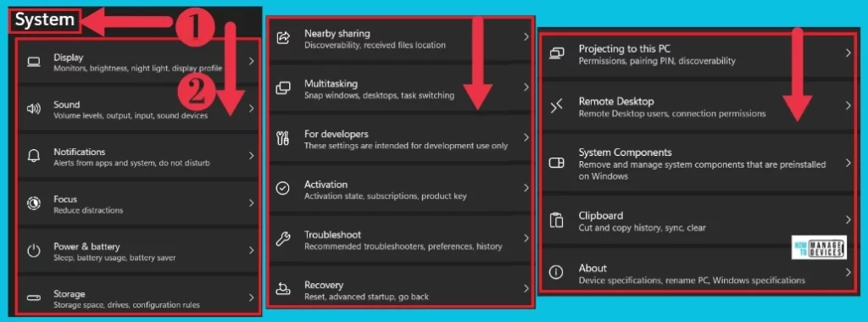Click the Multitasking windows icon
868x322 pixels.
[283, 88]
